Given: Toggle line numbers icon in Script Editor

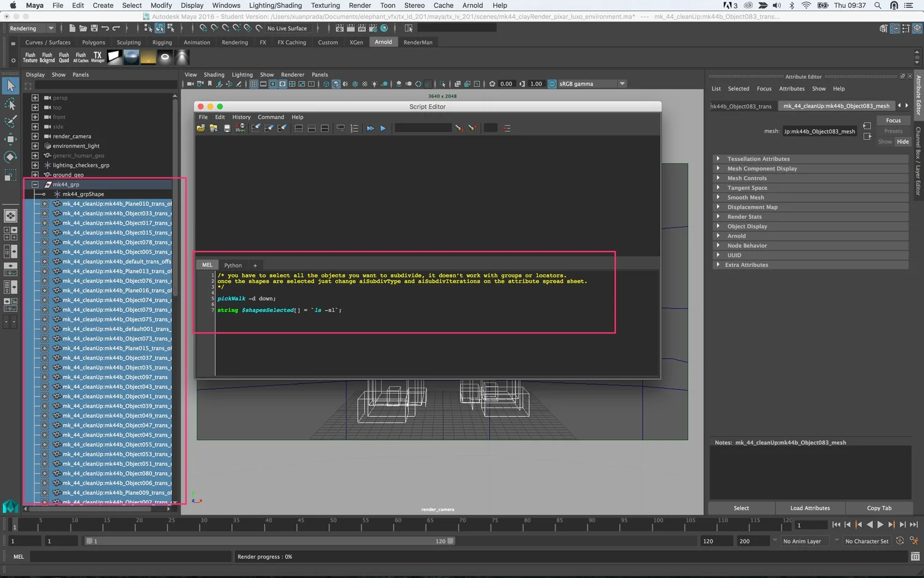Looking at the screenshot, I should pyautogui.click(x=354, y=128).
